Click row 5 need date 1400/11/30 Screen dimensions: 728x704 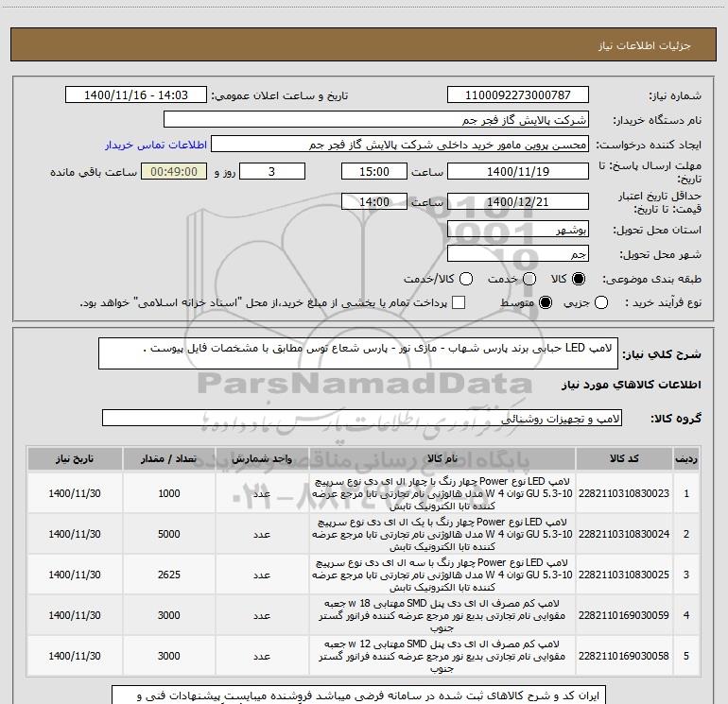point(75,656)
